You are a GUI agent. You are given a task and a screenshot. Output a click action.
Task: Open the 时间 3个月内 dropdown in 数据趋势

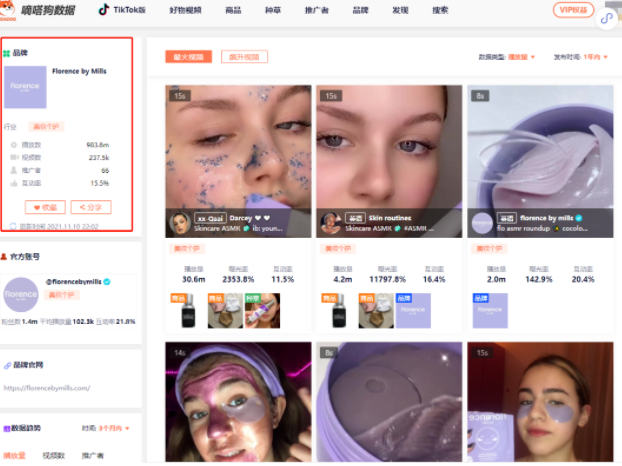pos(114,428)
